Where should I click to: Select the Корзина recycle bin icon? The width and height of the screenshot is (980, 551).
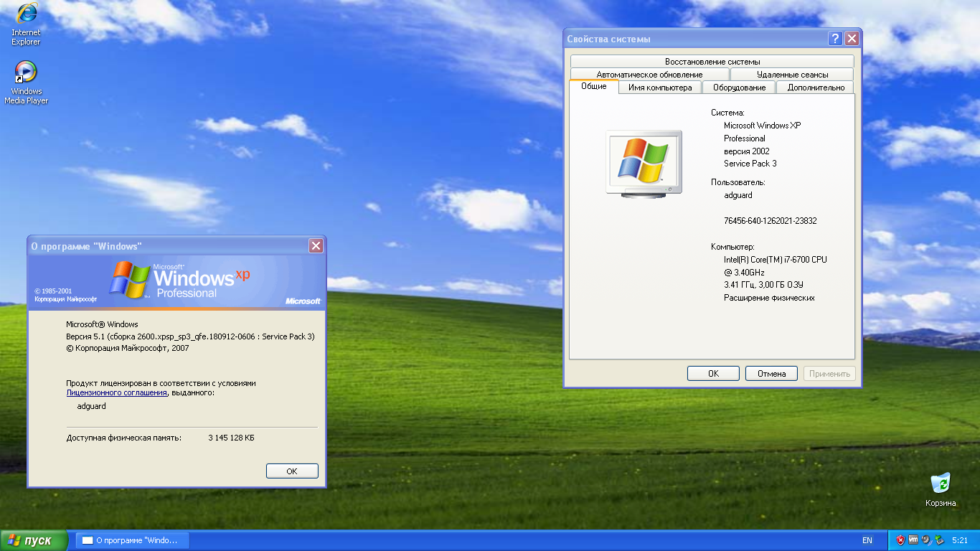[x=941, y=489]
